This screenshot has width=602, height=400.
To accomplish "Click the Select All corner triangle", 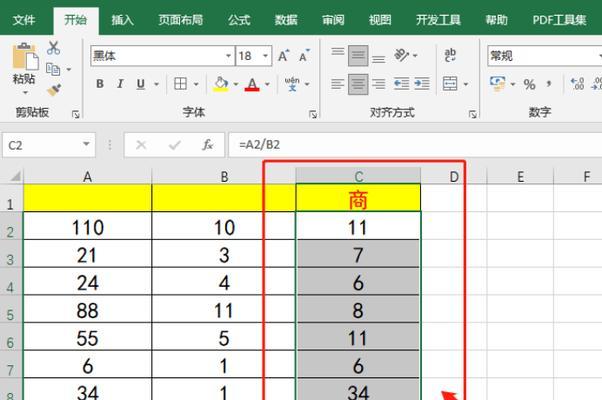I will tap(15, 176).
